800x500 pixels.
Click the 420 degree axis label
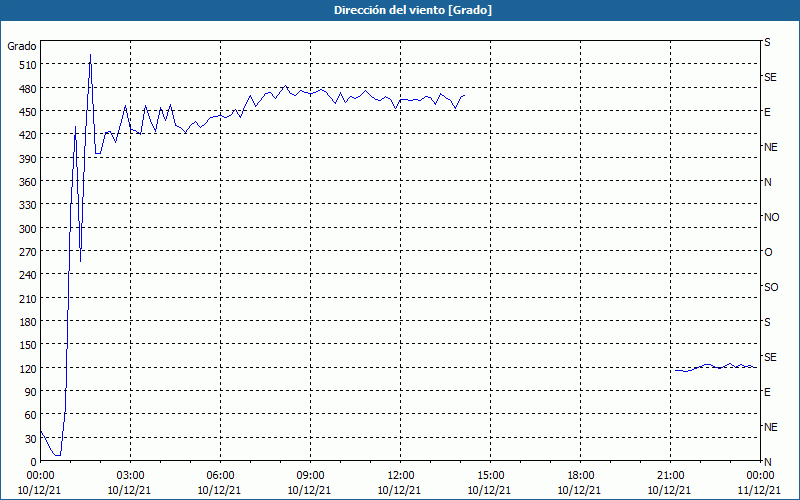[x=28, y=135]
